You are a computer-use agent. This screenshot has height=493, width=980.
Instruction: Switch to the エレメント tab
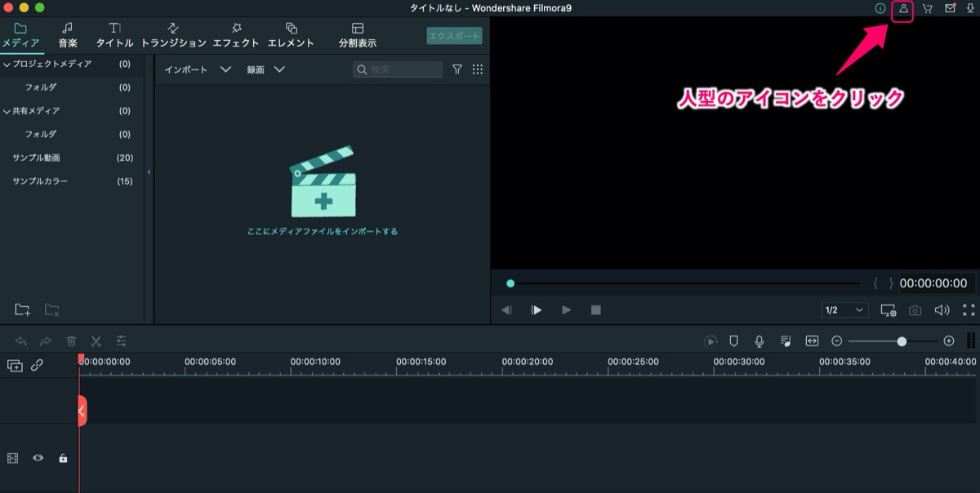291,35
